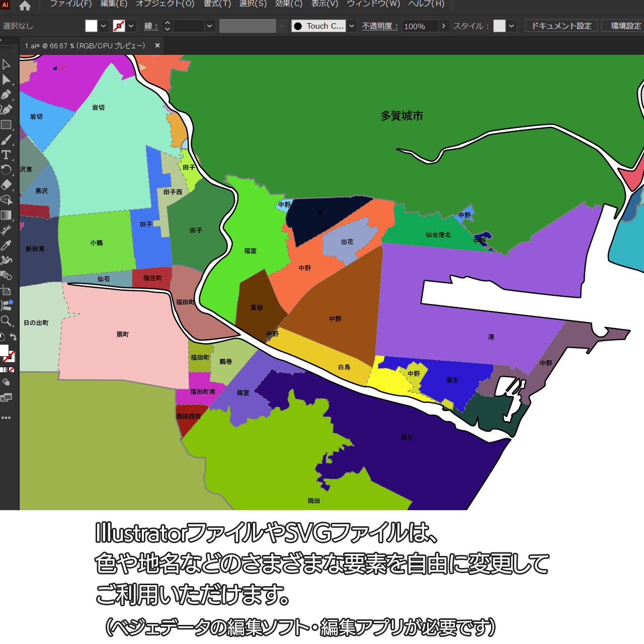
Task: Set paint to None in toolbar
Action: coord(12,370)
